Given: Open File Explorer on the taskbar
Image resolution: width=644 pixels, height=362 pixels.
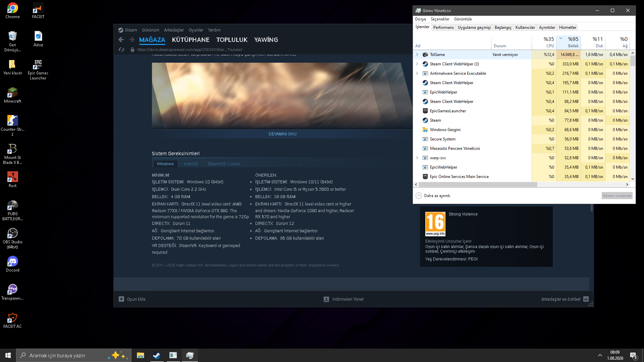Looking at the screenshot, I should [140, 355].
